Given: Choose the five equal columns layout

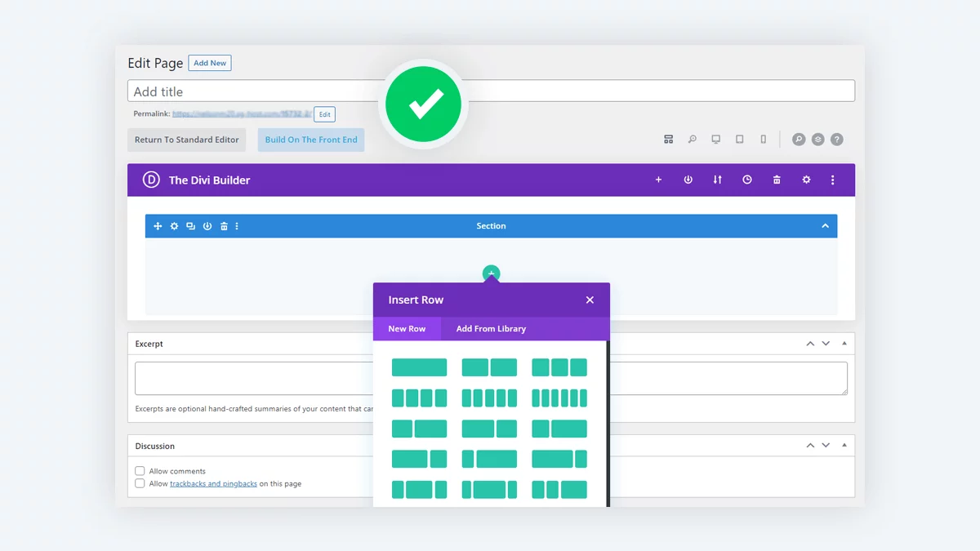Looking at the screenshot, I should point(489,398).
